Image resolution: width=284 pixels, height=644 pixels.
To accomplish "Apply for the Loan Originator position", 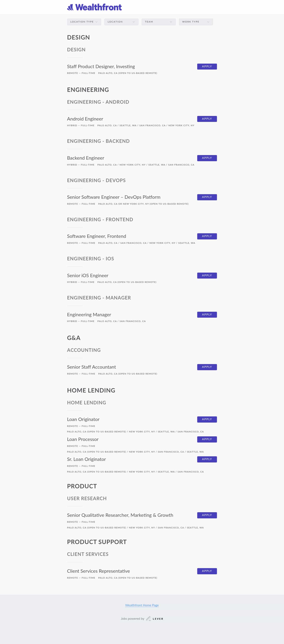I will (207, 419).
